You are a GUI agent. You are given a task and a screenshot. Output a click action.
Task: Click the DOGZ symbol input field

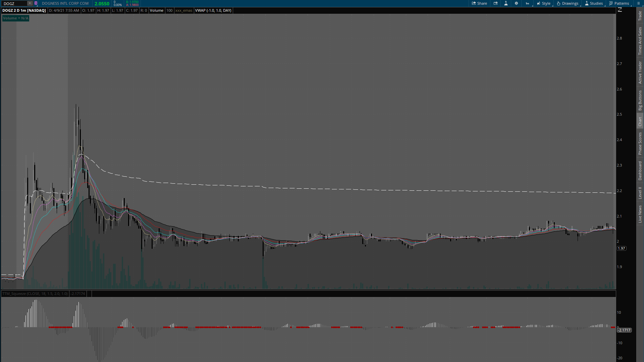(x=14, y=3)
